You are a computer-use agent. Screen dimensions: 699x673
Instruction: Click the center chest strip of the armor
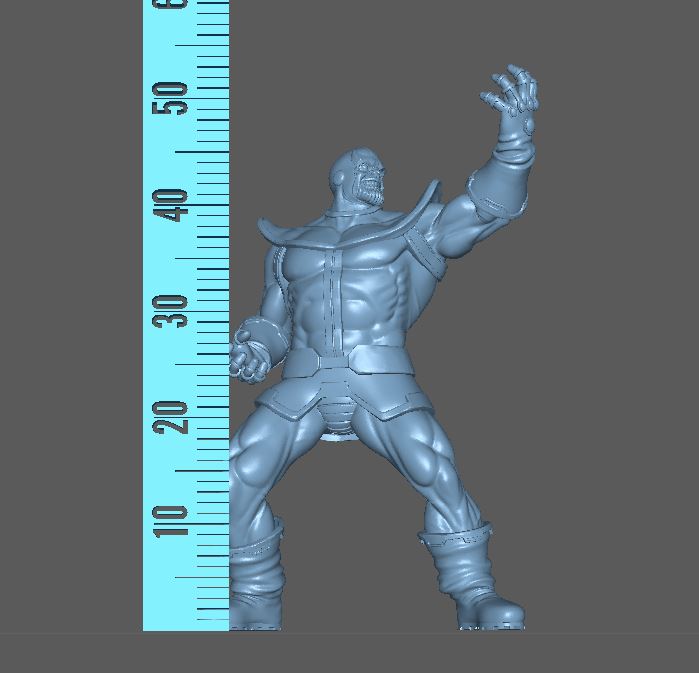pyautogui.click(x=334, y=290)
